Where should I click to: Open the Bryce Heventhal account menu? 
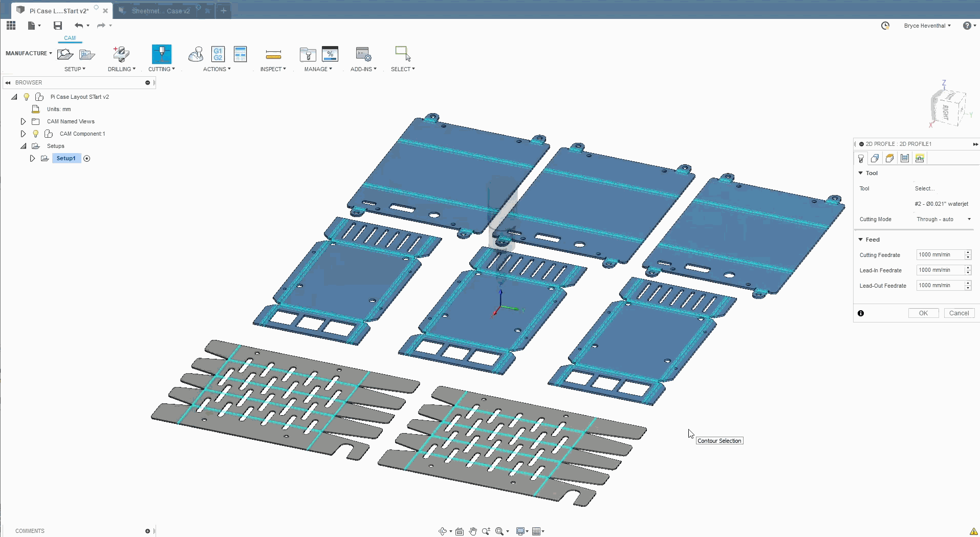(927, 26)
